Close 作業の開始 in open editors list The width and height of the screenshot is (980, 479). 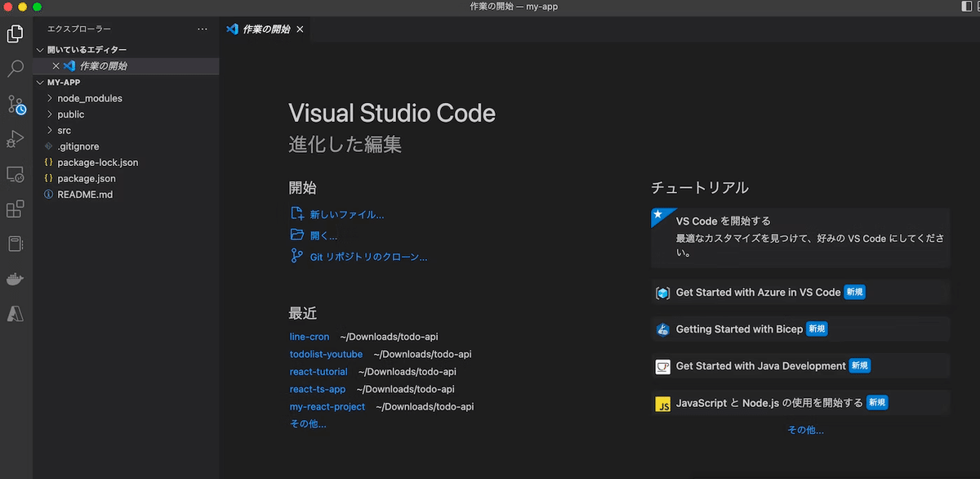[56, 66]
